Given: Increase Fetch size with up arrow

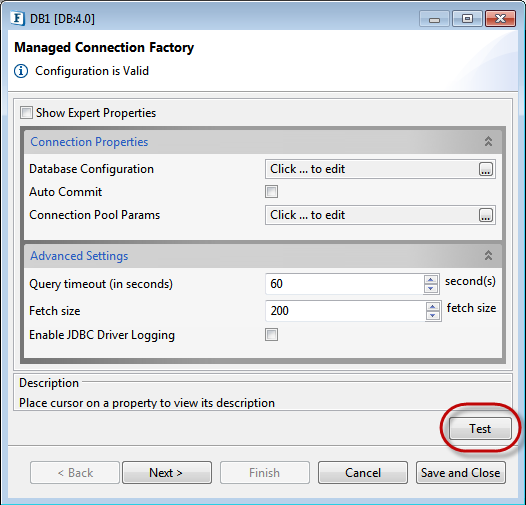Looking at the screenshot, I should pyautogui.click(x=433, y=307).
